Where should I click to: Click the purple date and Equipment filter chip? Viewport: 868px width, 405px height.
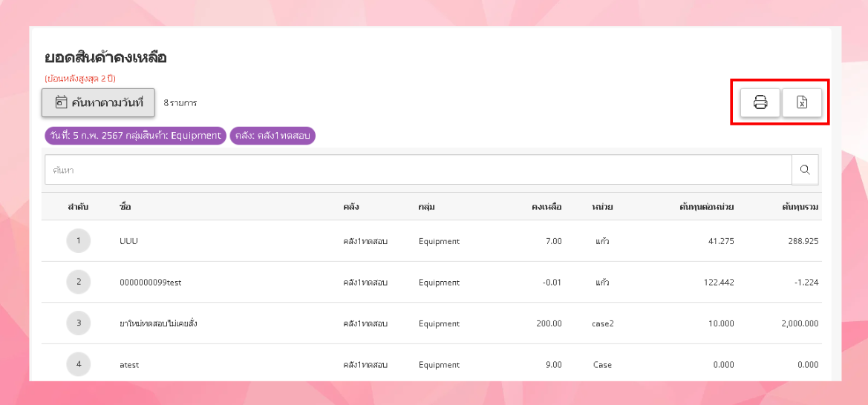(x=135, y=136)
